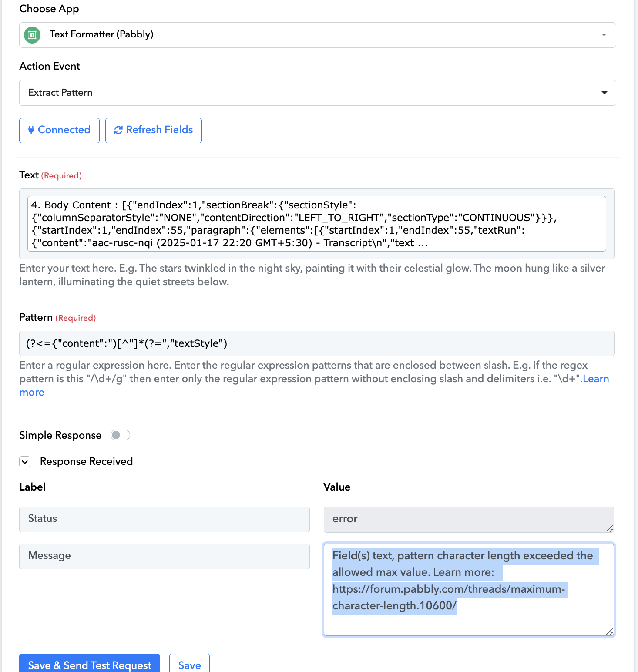Click the error Status value field
Image resolution: width=638 pixels, height=672 pixels.
tap(469, 519)
